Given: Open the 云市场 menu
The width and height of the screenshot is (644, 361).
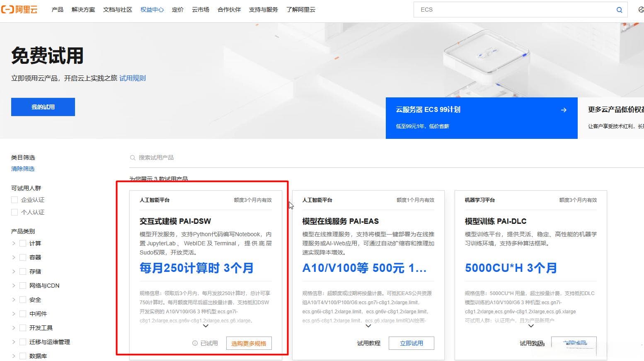Looking at the screenshot, I should (x=201, y=10).
